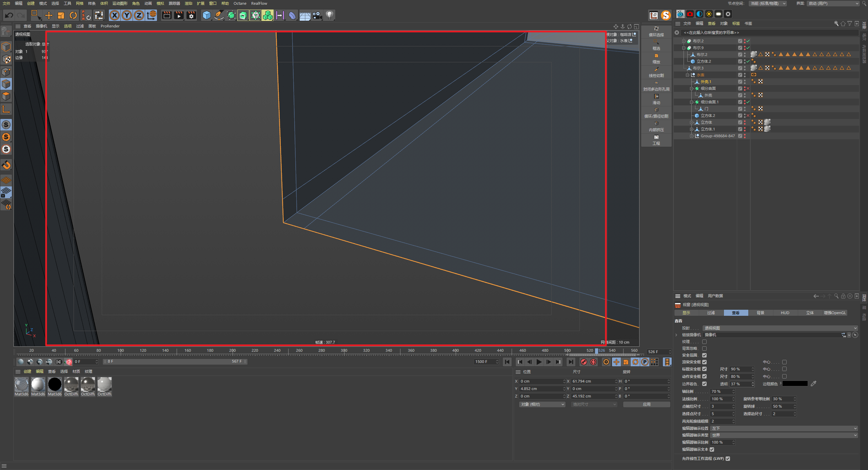Enable the 纹理 checkbox
The image size is (868, 470).
pyautogui.click(x=704, y=342)
